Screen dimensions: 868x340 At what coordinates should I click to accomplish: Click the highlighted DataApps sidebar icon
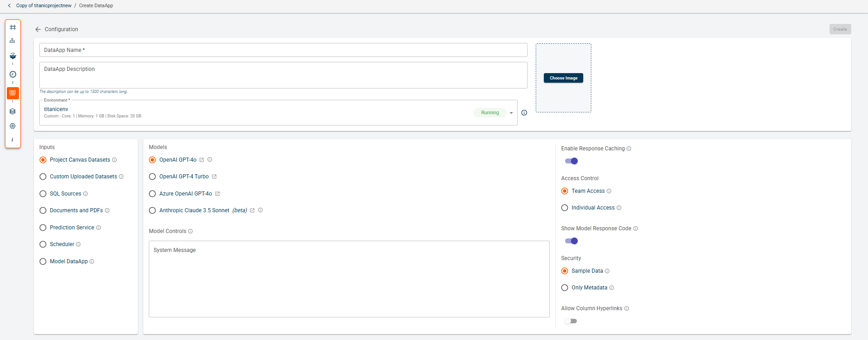point(13,93)
